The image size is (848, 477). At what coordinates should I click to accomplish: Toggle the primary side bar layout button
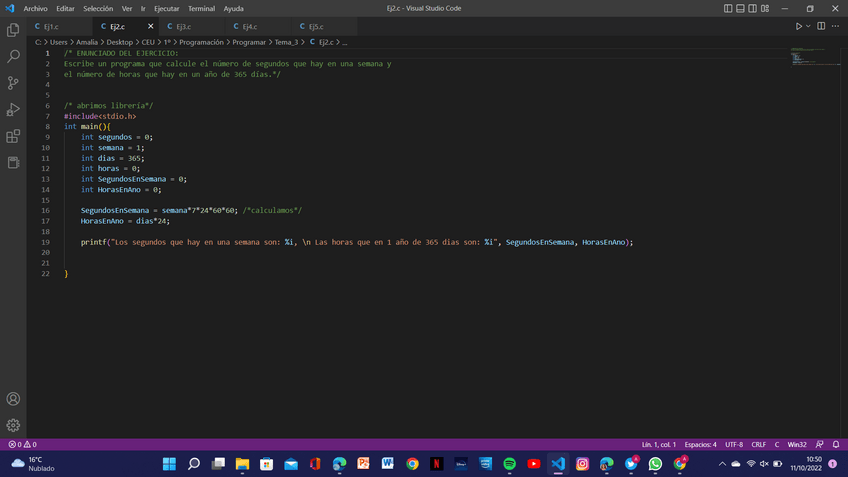[x=728, y=8]
